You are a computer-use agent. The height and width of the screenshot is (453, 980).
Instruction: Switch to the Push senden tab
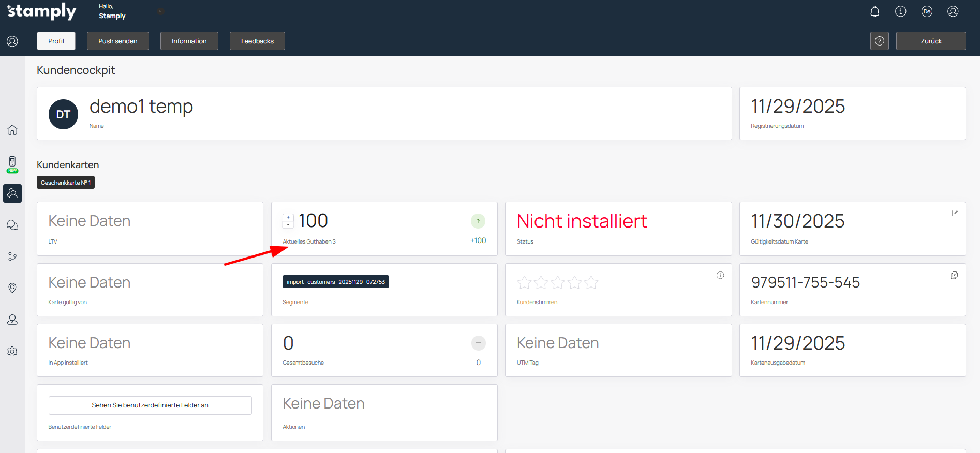pos(117,41)
